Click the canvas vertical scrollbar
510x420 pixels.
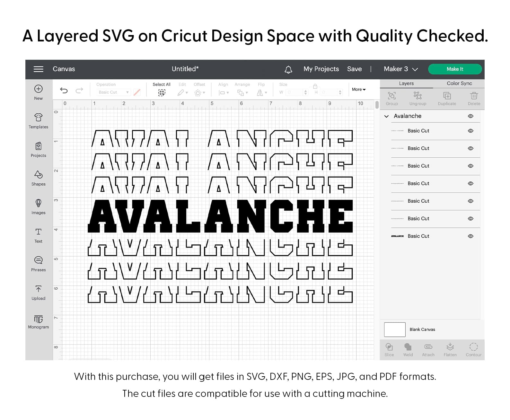[x=377, y=105]
